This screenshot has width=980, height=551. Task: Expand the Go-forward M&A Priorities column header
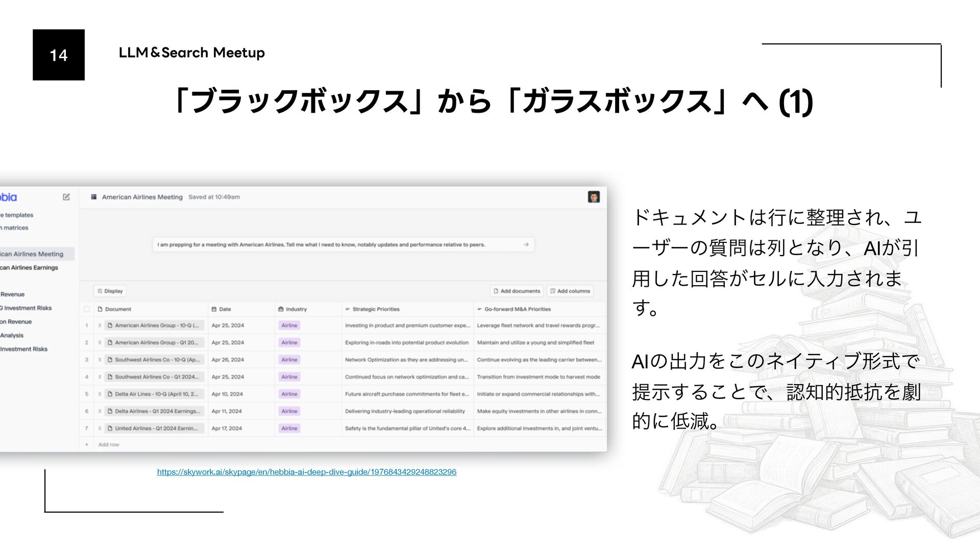[517, 309]
